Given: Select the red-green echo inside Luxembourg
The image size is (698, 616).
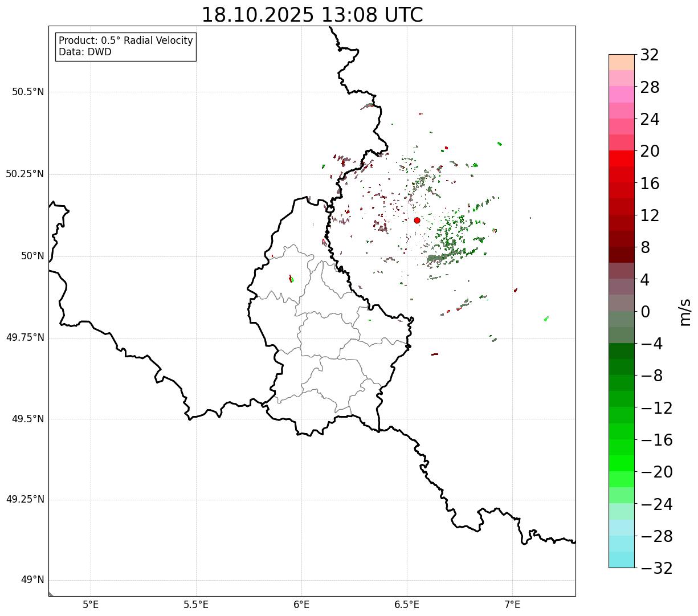Looking at the screenshot, I should (x=291, y=279).
